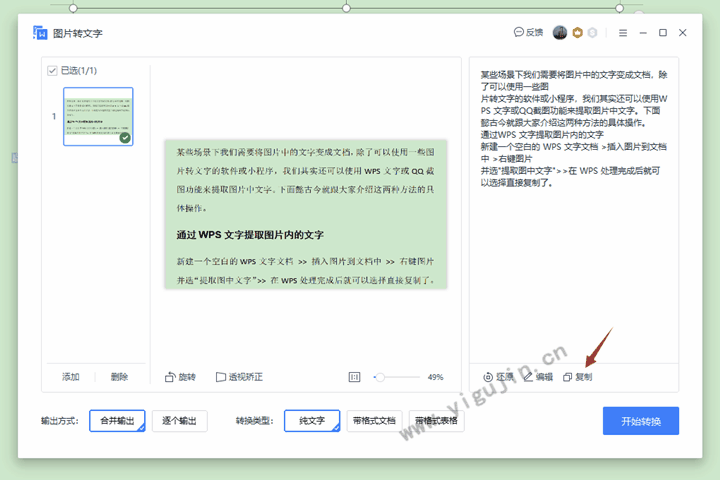Image resolution: width=720 pixels, height=480 pixels.
Task: Click the 输出方式 label
Action: coord(60,421)
